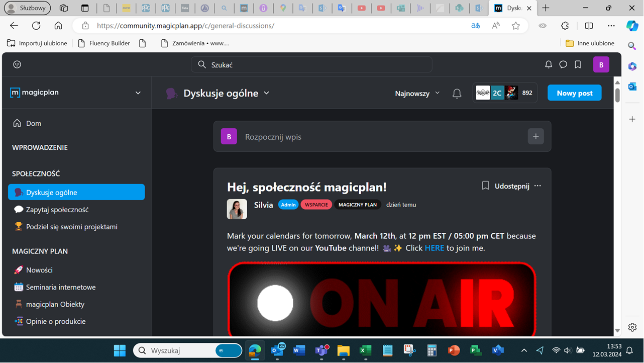Open the Najnowszy sort dropdown
The image size is (644, 363).
tap(417, 93)
